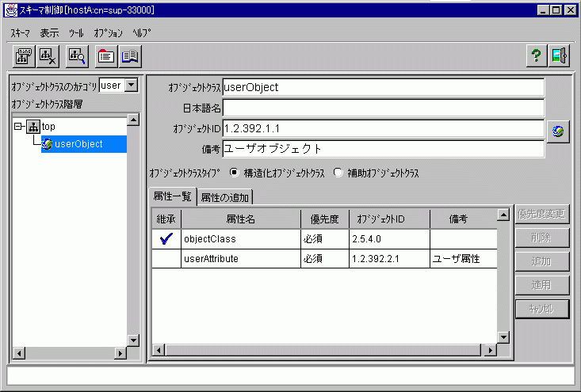Screen dimensions: 581x392
Task: Click the application icon in title bar
Action: pos(11,10)
